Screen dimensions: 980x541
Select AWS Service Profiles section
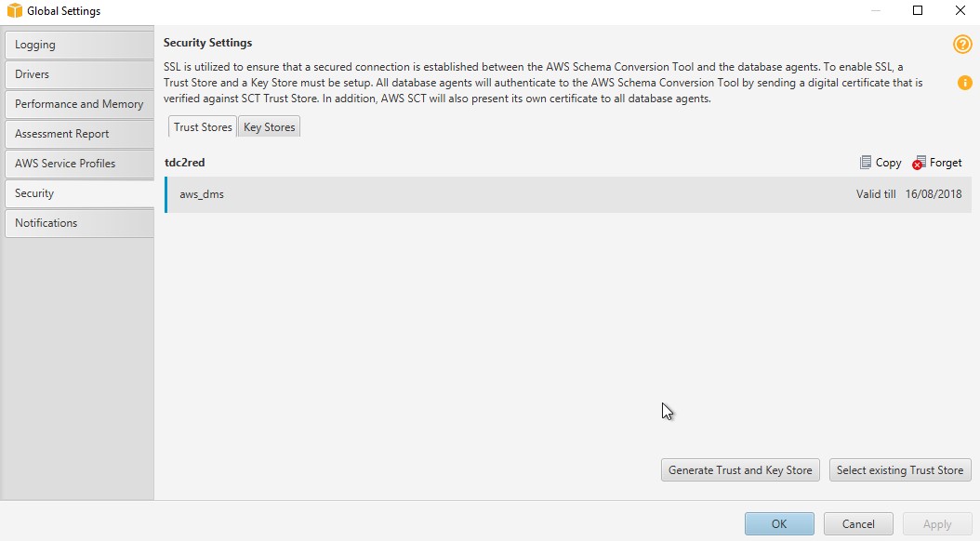click(x=79, y=163)
